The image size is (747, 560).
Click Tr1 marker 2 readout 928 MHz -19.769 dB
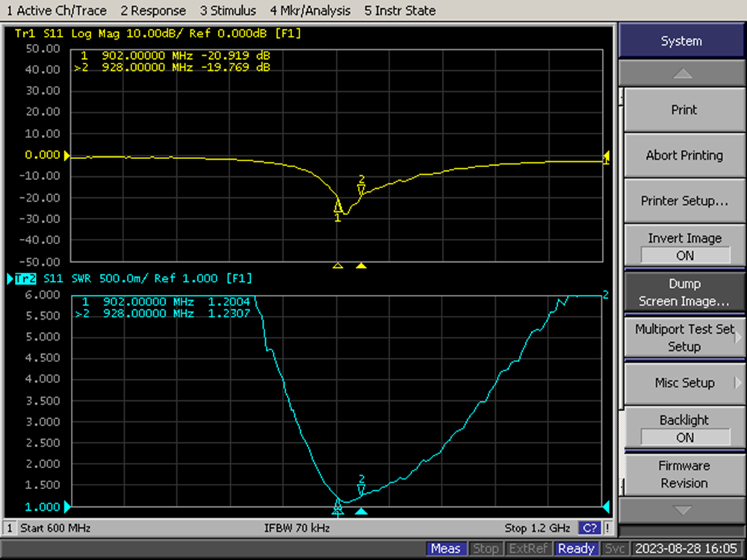coord(173,67)
